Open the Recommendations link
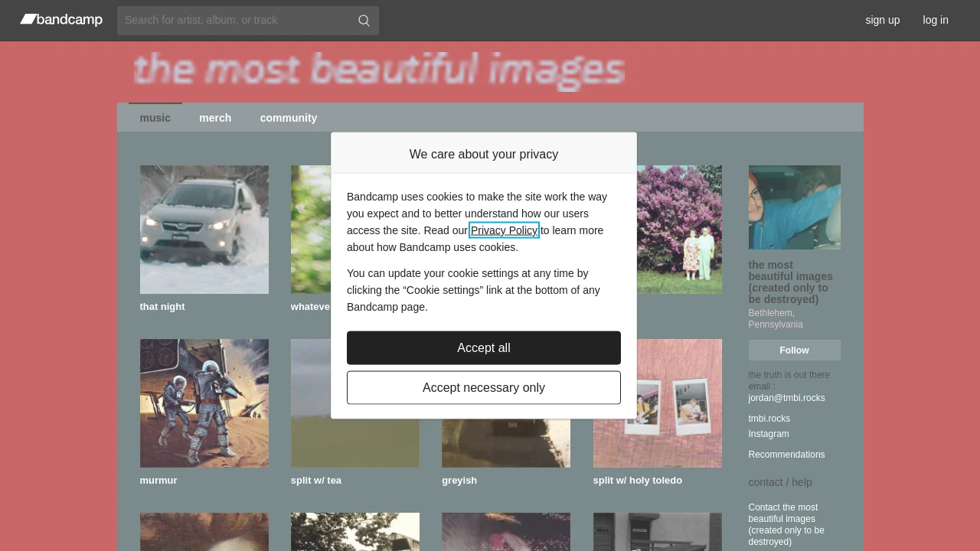Screen dimensions: 980x551 [x=787, y=455]
